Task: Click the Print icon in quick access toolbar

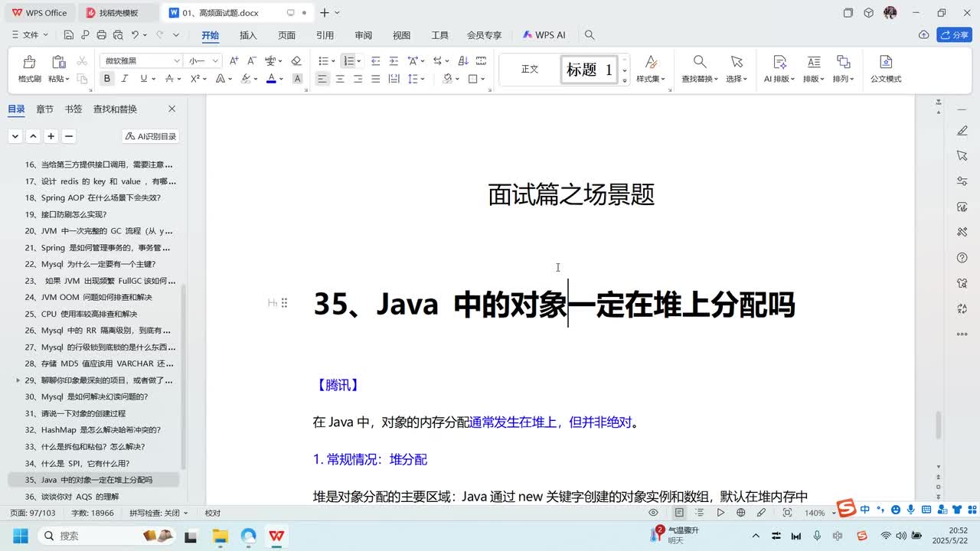Action: pos(102,34)
